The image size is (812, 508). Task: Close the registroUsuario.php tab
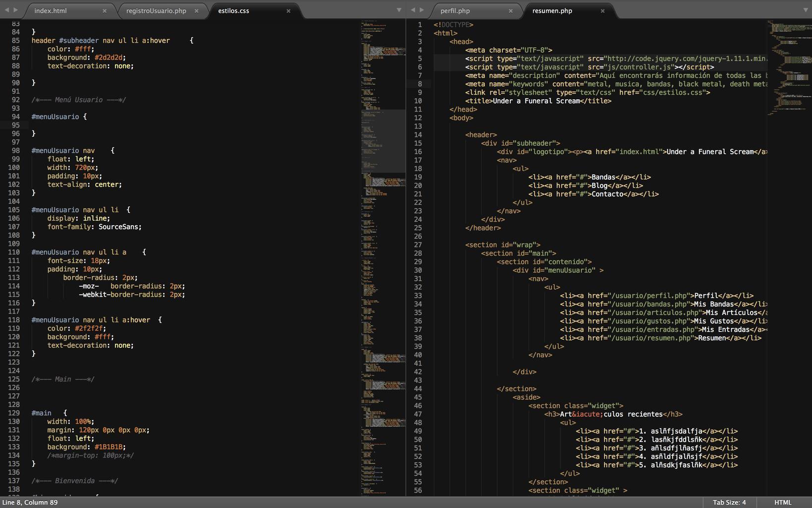[196, 11]
